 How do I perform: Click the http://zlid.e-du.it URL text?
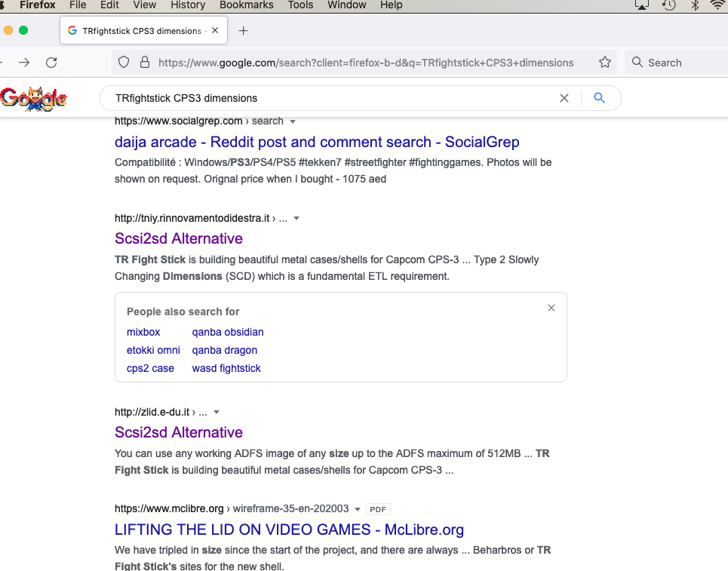tap(152, 413)
